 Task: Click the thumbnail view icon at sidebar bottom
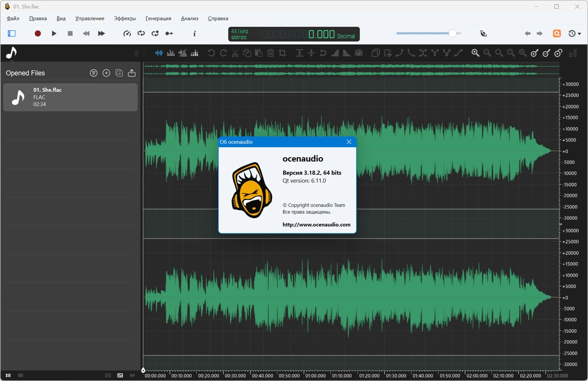pyautogui.click(x=120, y=375)
